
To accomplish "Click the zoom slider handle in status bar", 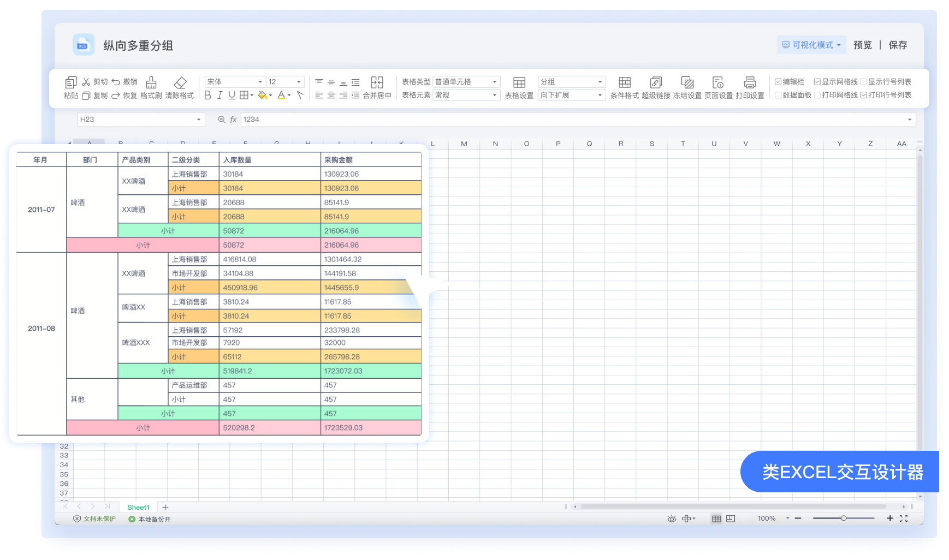I will 844,518.
